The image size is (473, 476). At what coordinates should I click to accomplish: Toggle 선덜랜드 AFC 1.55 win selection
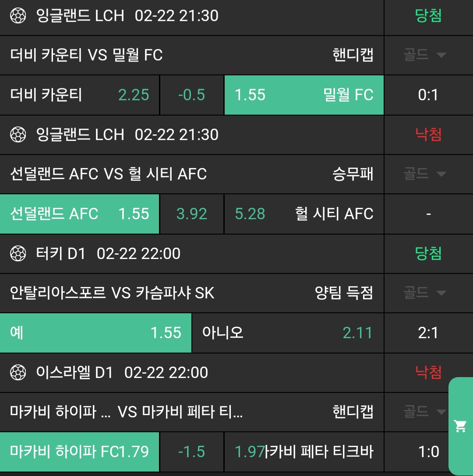click(x=80, y=214)
